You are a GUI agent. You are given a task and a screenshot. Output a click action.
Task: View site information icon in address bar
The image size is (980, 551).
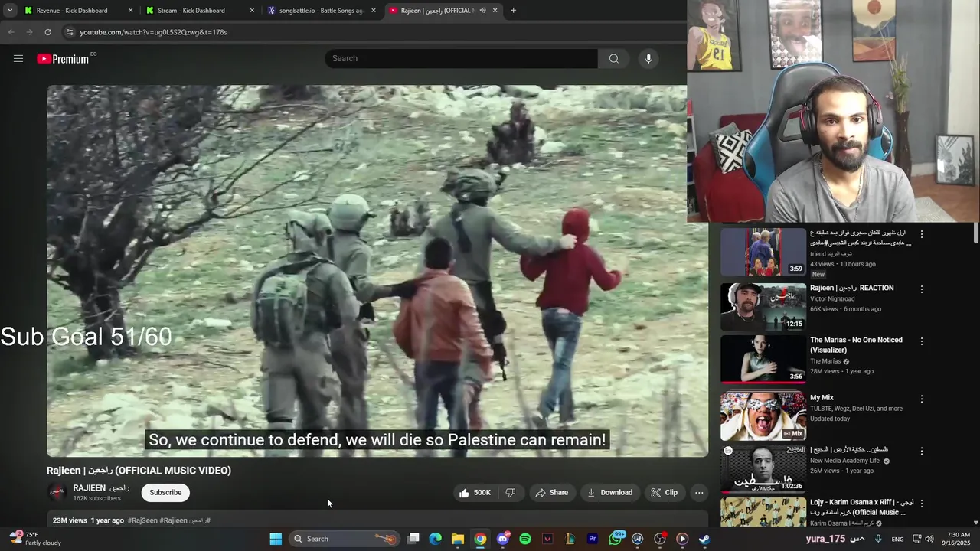69,32
